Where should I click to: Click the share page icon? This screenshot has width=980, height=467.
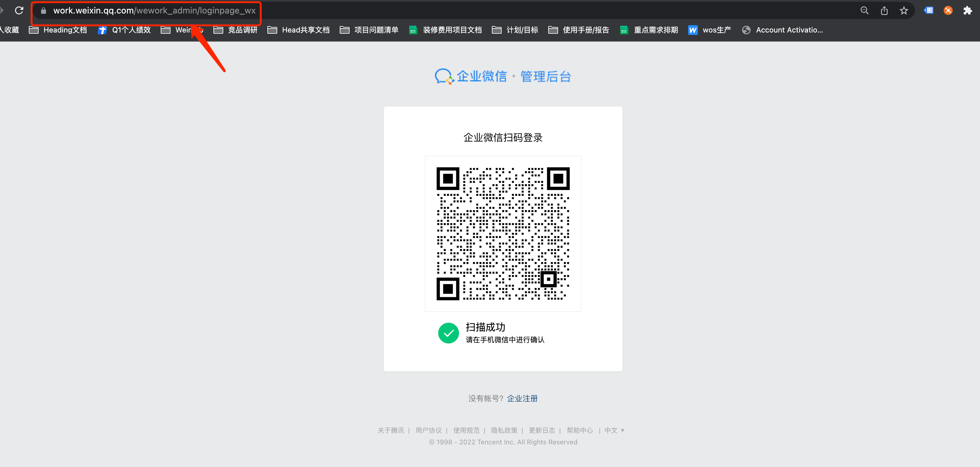(x=884, y=11)
